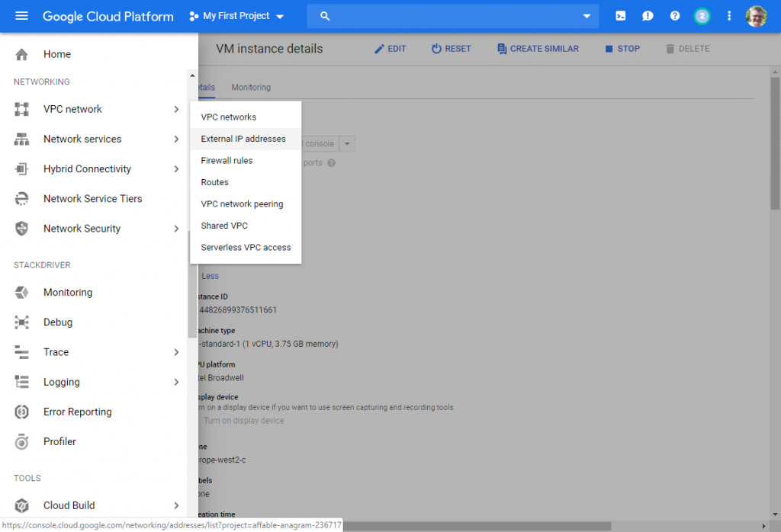Image resolution: width=781 pixels, height=532 pixels.
Task: Expand Logging submenu chevron
Action: point(176,382)
